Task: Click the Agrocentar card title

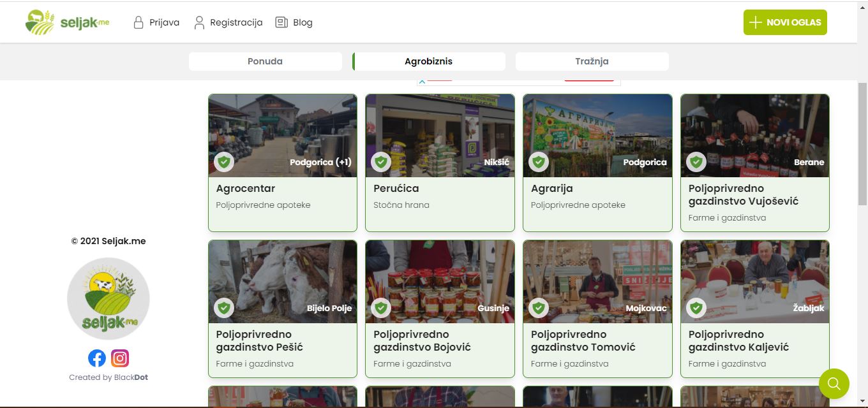Action: pos(246,189)
